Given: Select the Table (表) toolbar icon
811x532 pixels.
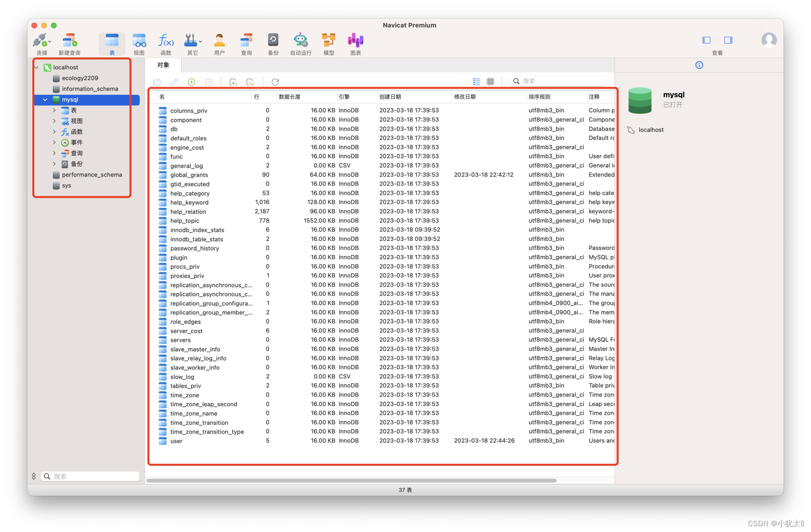Looking at the screenshot, I should (112, 44).
